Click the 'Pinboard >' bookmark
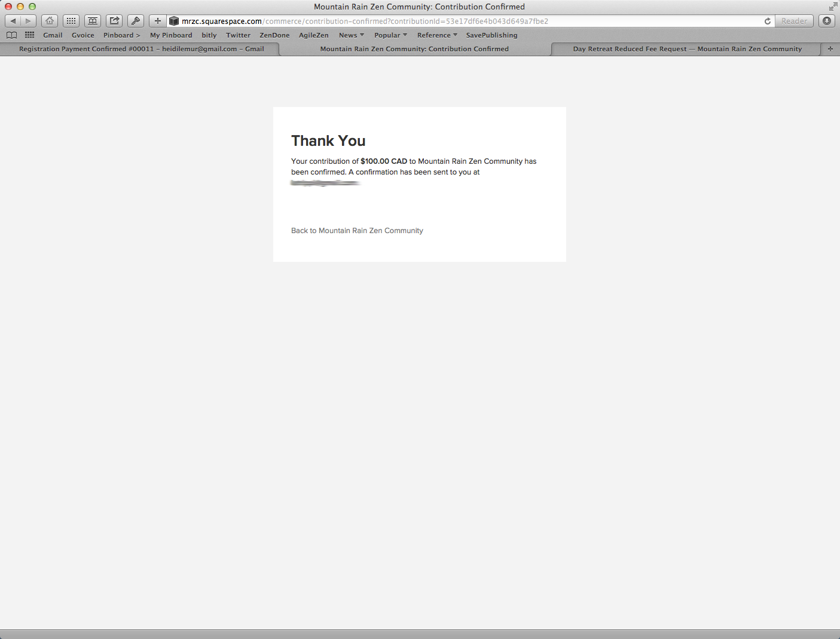The height and width of the screenshot is (639, 840). 122,35
